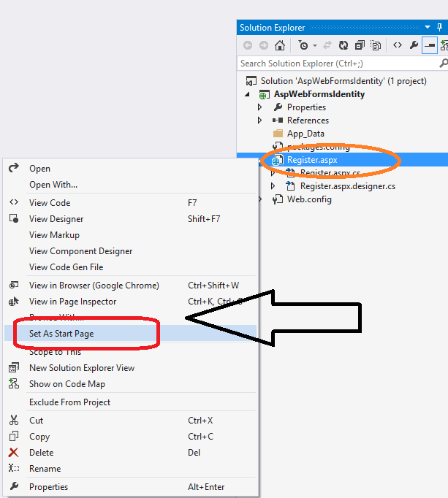Open the Pending Changes Filter dropdown arrow
The height and width of the screenshot is (498, 448).
pos(315,46)
